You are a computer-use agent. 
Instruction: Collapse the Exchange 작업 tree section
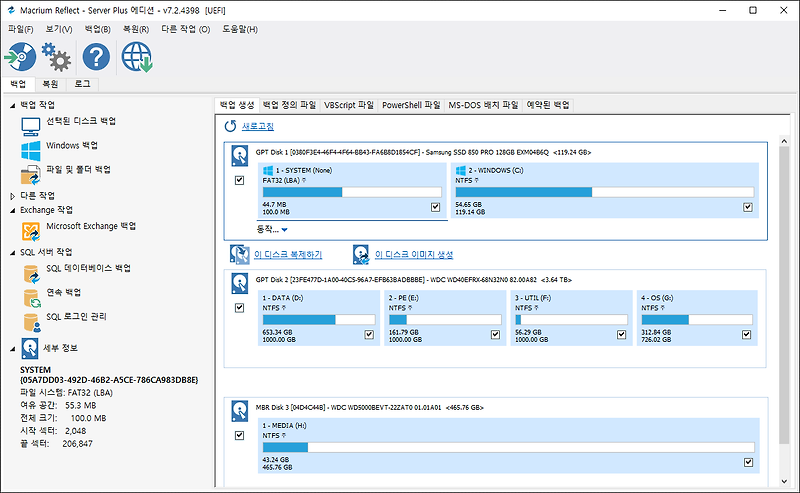pos(13,211)
